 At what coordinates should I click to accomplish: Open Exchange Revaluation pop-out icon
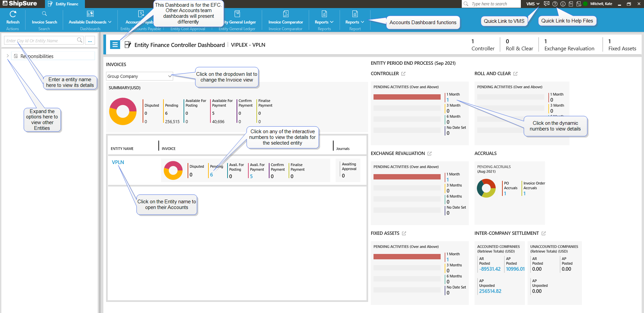[430, 154]
